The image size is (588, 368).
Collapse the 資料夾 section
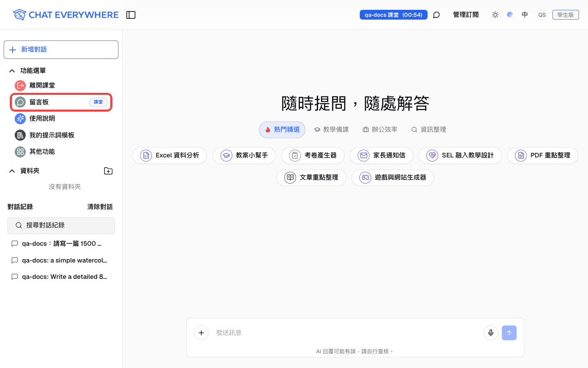pyautogui.click(x=12, y=171)
